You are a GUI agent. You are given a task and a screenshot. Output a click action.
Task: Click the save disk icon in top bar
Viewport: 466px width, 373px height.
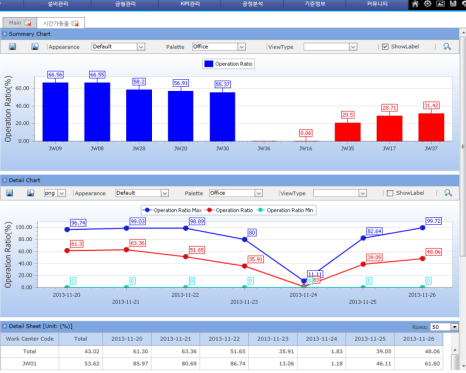click(x=453, y=4)
